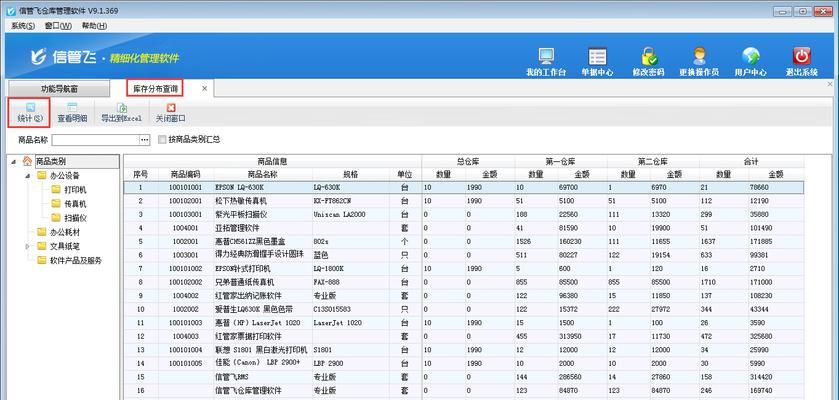This screenshot has height=400, width=839.
Task: Click product code cell 100103001
Action: [185, 214]
